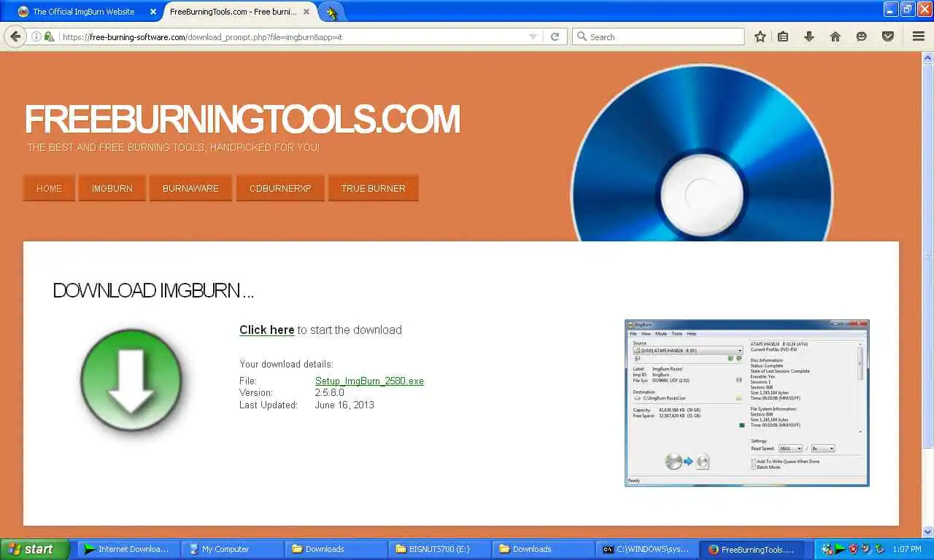Click the 'Click here' download link

tap(267, 330)
